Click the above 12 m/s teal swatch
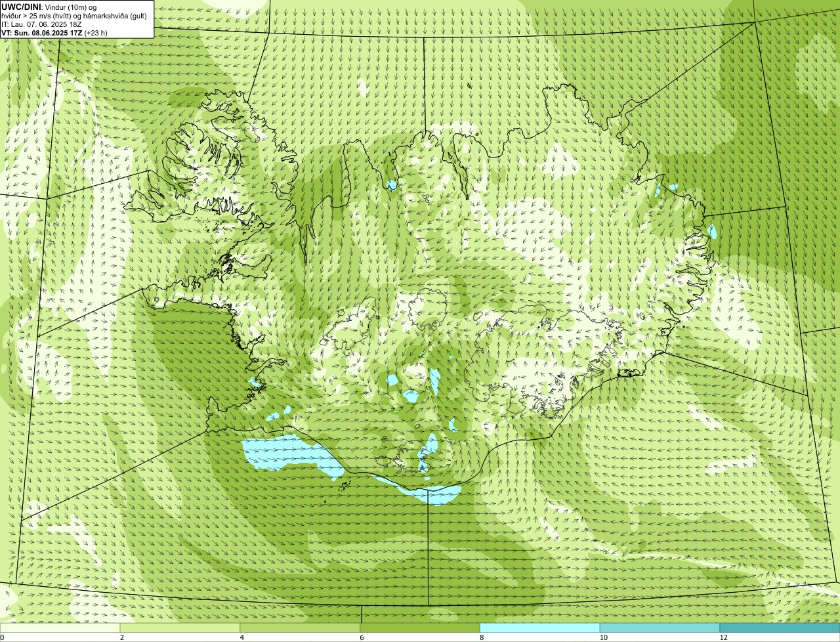The width and height of the screenshot is (840, 642). (780, 628)
